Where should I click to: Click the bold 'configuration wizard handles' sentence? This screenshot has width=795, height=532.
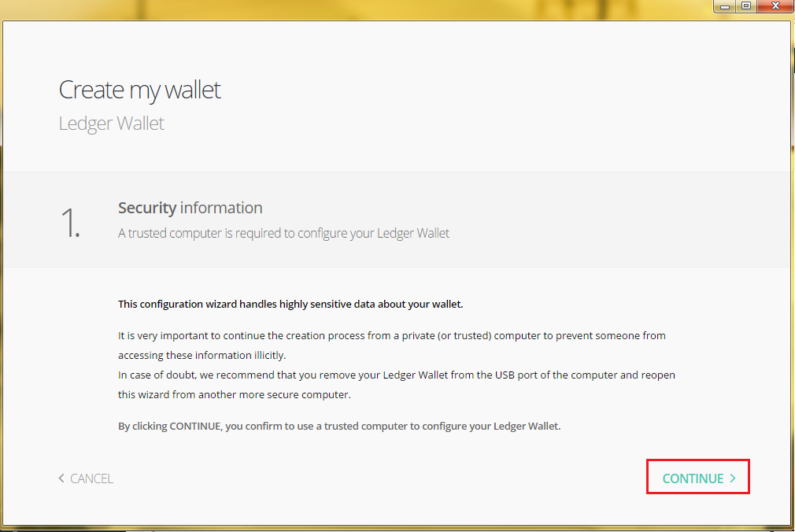point(290,305)
